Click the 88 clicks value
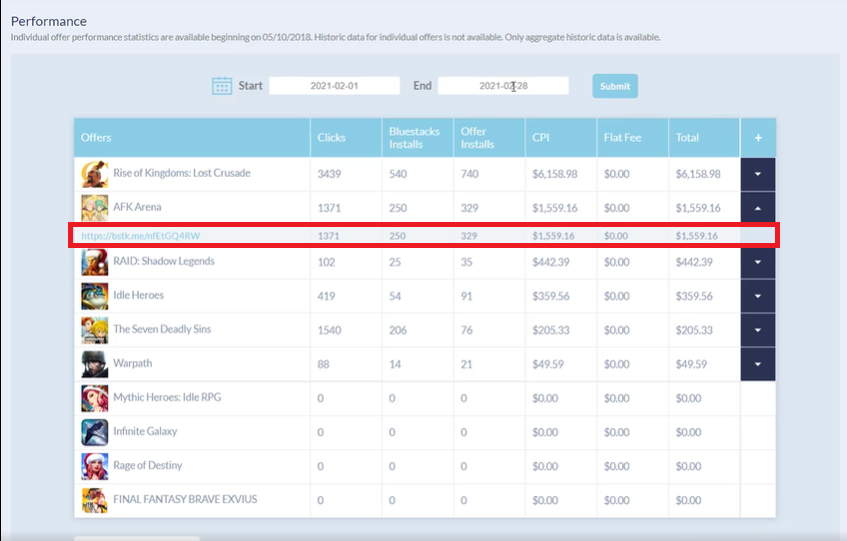The height and width of the screenshot is (541, 847). point(323,364)
